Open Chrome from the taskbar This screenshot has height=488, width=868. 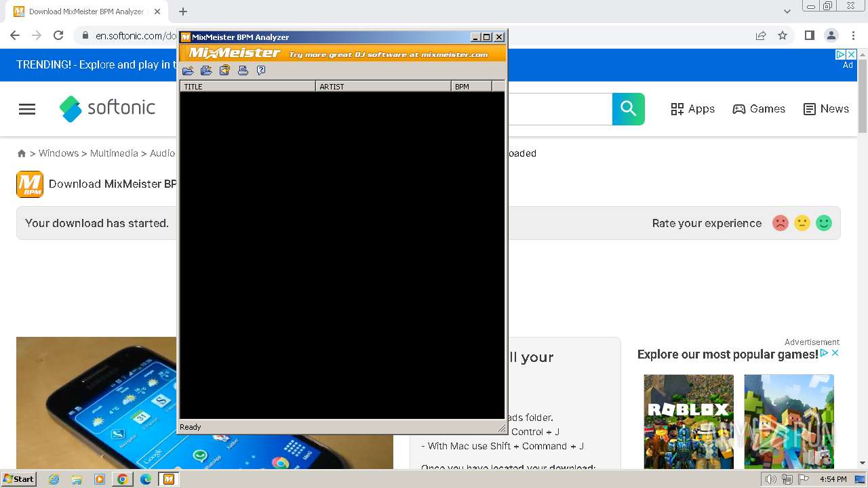coord(122,479)
